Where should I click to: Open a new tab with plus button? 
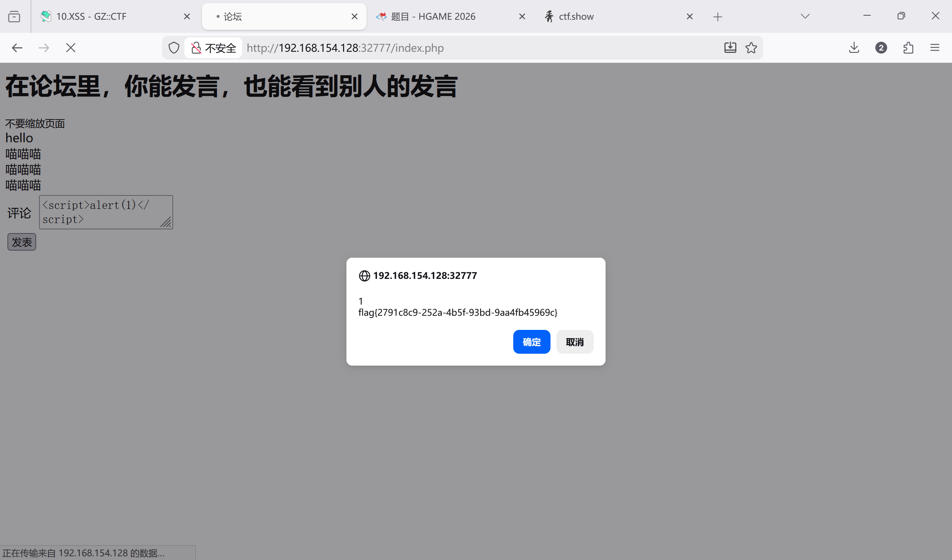coord(717,17)
